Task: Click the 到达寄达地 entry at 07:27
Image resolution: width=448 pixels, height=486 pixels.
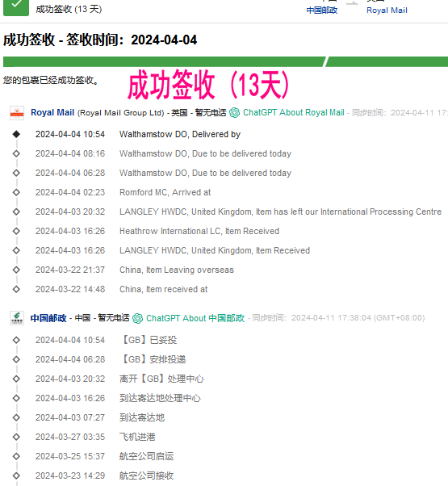Action: pos(100,417)
